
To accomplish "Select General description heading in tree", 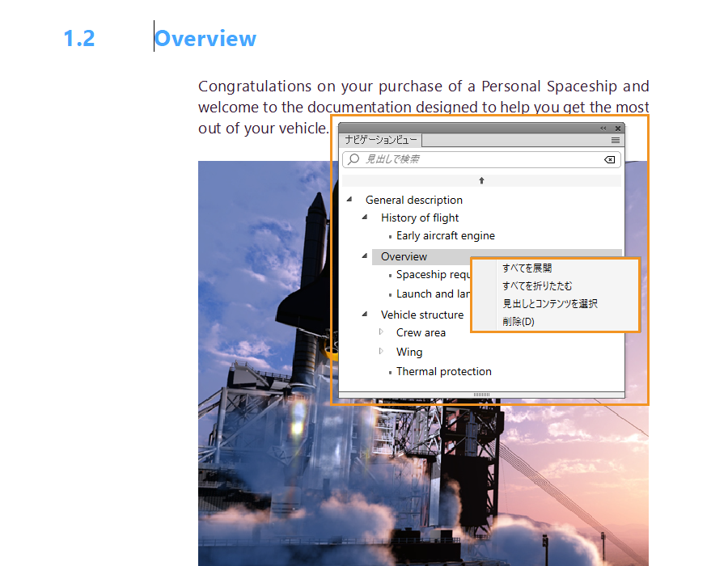I will [x=414, y=200].
